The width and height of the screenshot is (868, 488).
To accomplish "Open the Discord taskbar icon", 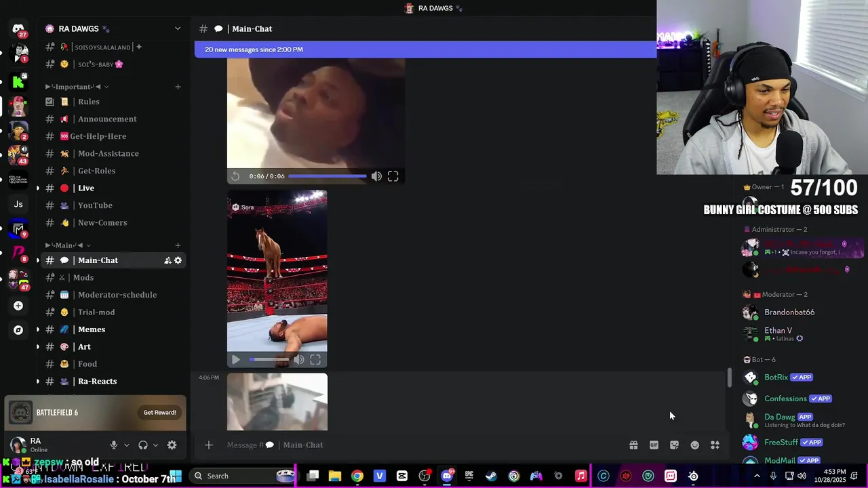I will (446, 476).
